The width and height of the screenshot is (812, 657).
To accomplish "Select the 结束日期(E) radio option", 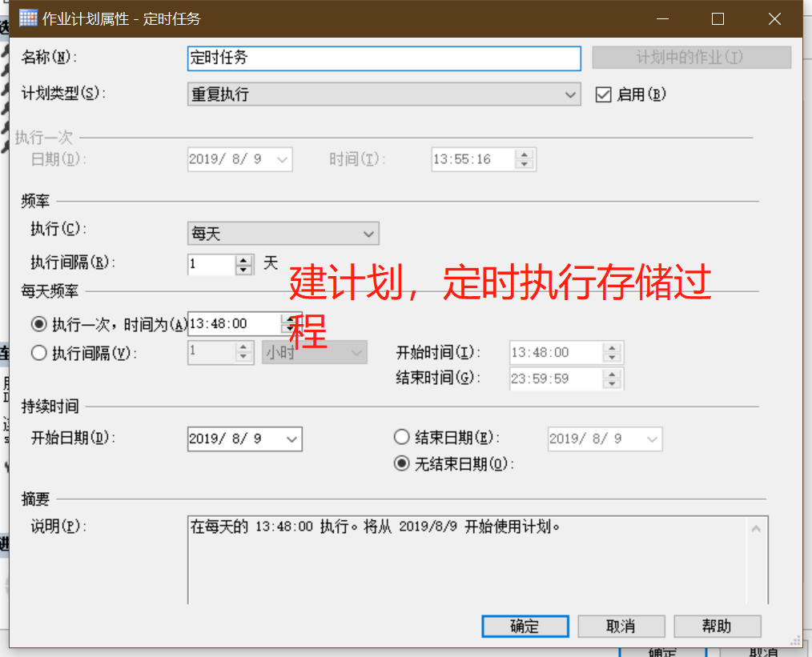I will [401, 436].
